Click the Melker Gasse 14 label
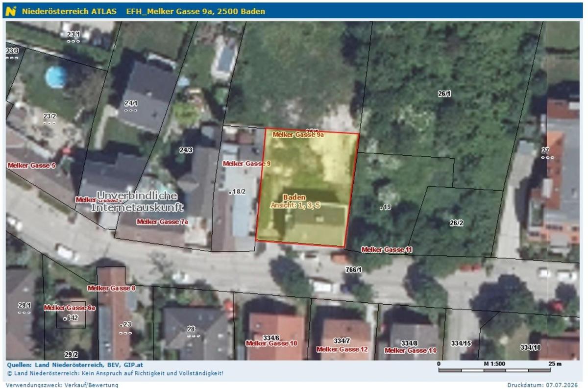588x389 pixels. point(410,350)
